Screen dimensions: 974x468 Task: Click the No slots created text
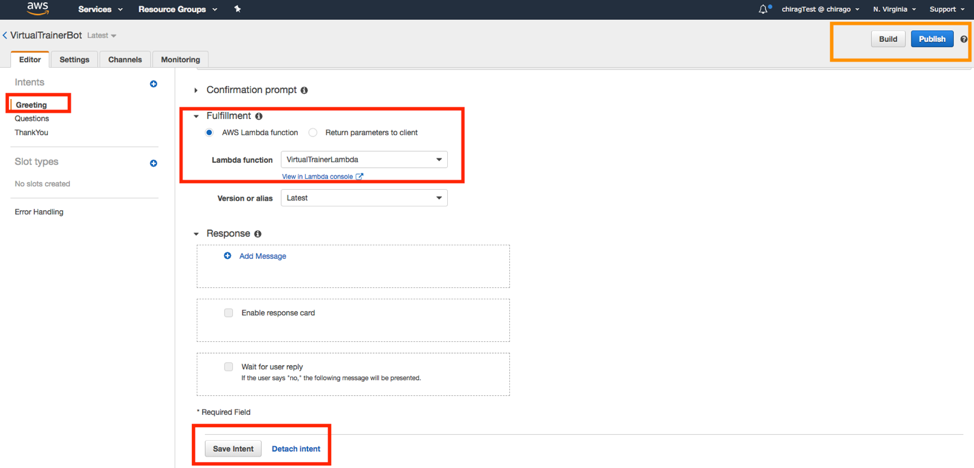point(42,184)
